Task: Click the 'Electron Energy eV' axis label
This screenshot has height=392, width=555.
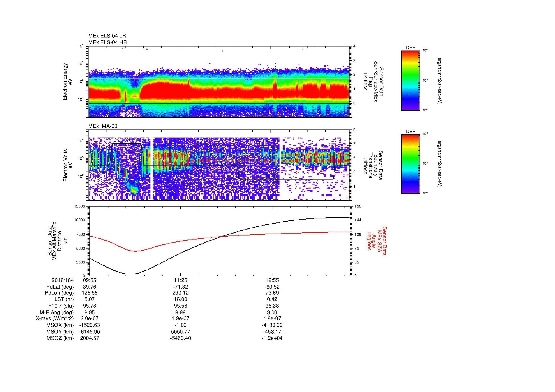Action: pyautogui.click(x=68, y=82)
